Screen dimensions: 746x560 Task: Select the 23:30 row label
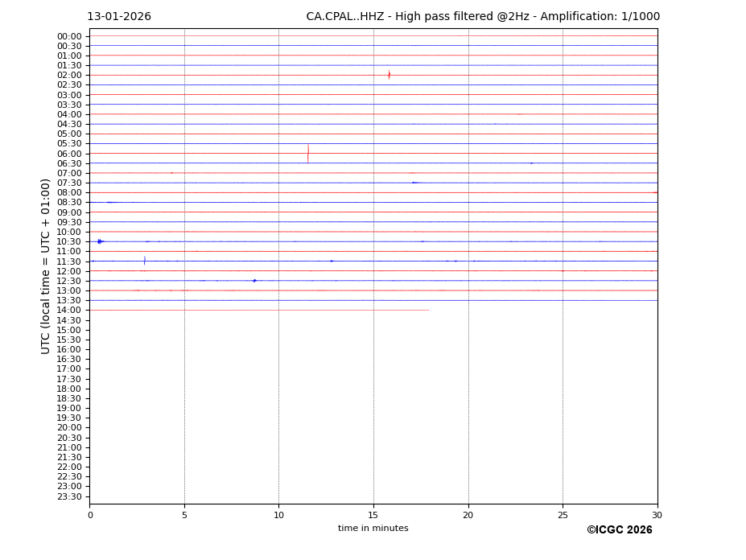pos(69,496)
